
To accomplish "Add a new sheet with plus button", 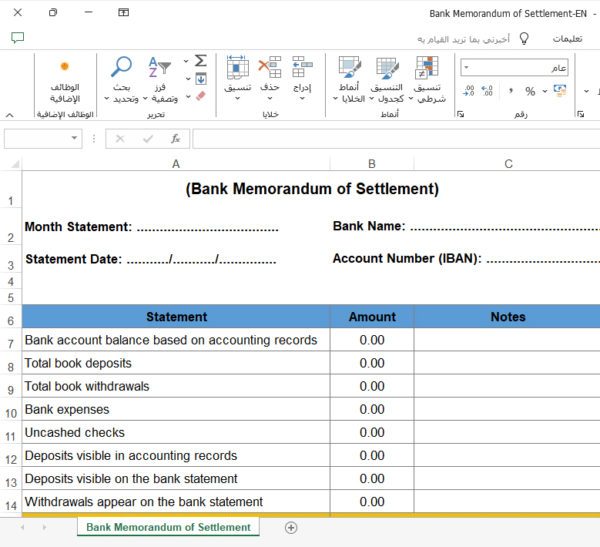I will coord(291,527).
